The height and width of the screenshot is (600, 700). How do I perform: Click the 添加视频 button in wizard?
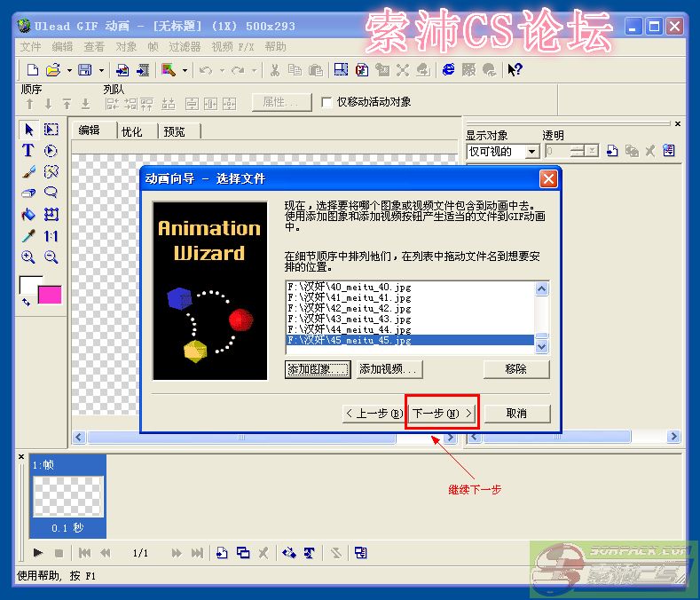pyautogui.click(x=389, y=369)
